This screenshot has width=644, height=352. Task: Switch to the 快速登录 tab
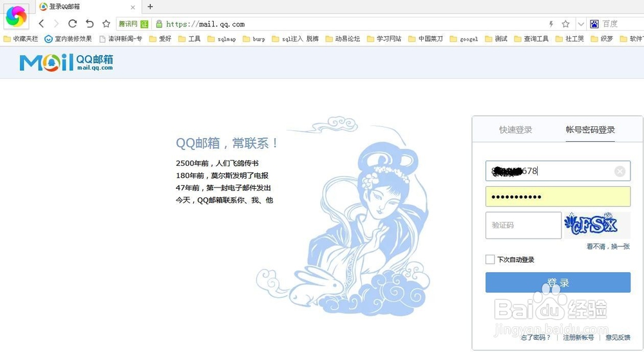(x=515, y=130)
